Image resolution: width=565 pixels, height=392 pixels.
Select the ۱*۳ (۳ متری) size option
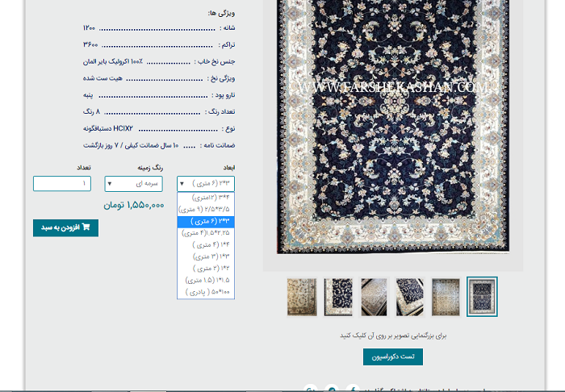click(206, 256)
